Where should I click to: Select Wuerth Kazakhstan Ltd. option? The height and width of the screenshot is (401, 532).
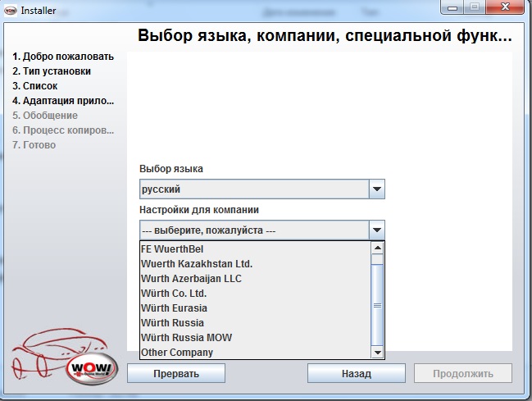pyautogui.click(x=256, y=264)
